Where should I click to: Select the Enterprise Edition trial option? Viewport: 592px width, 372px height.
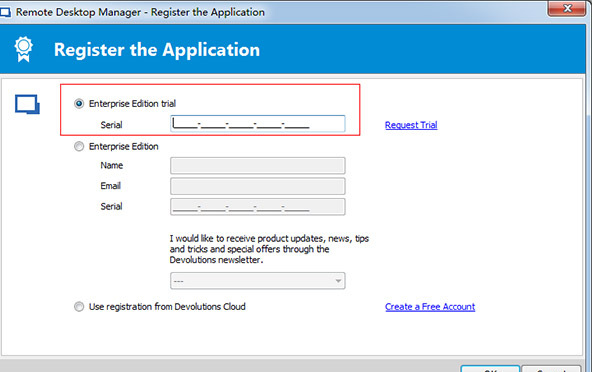pos(79,103)
